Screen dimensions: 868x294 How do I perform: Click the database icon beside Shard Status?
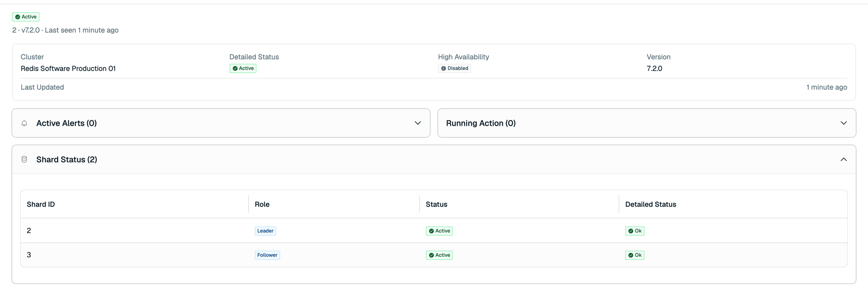tap(24, 159)
